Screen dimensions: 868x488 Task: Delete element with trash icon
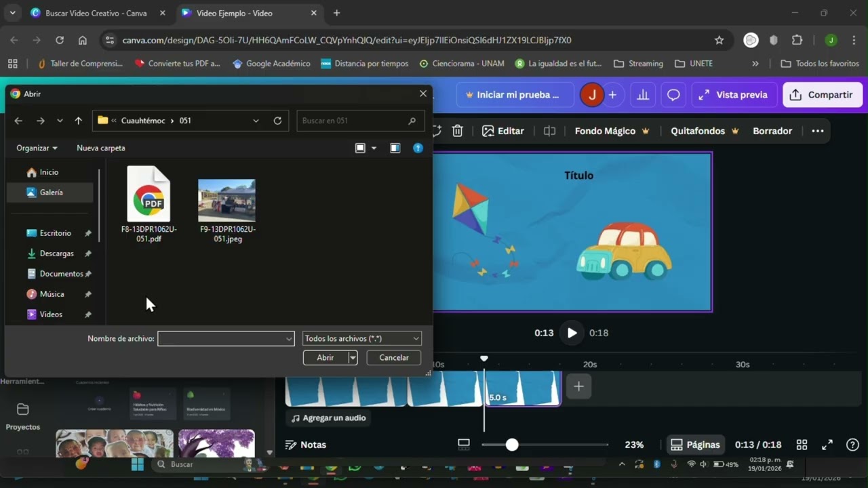pos(458,131)
